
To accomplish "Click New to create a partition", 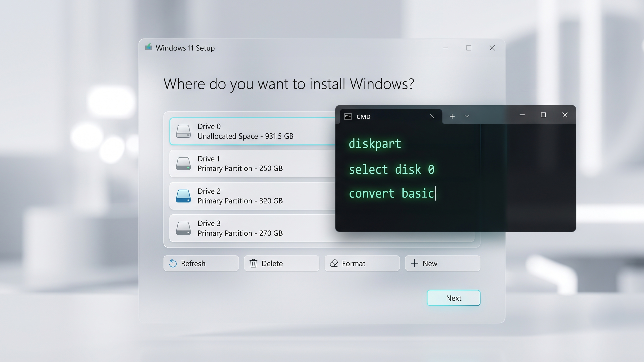I will 442,263.
